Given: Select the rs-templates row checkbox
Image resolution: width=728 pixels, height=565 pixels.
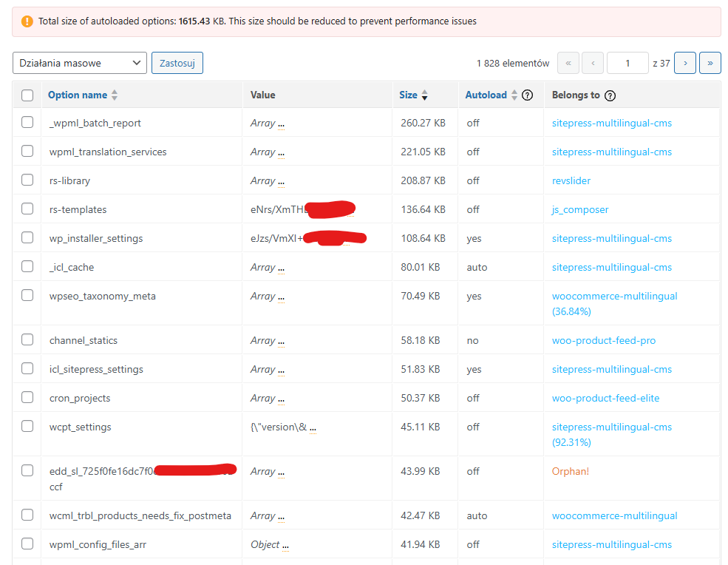Looking at the screenshot, I should pos(27,209).
